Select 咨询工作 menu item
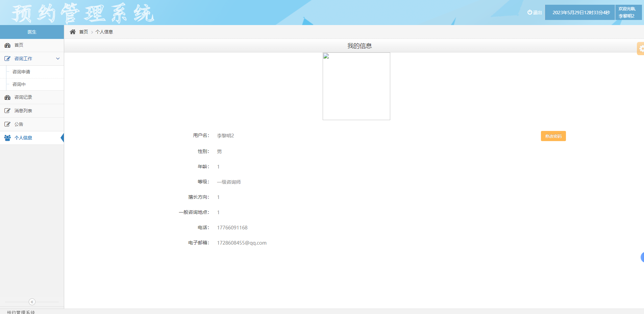 click(x=32, y=59)
